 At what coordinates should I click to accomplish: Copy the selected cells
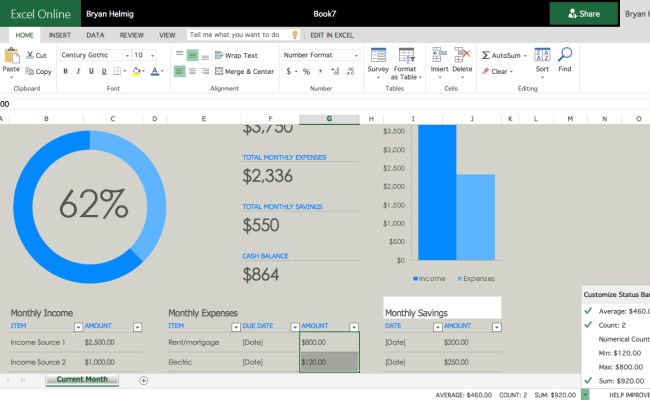click(x=39, y=71)
